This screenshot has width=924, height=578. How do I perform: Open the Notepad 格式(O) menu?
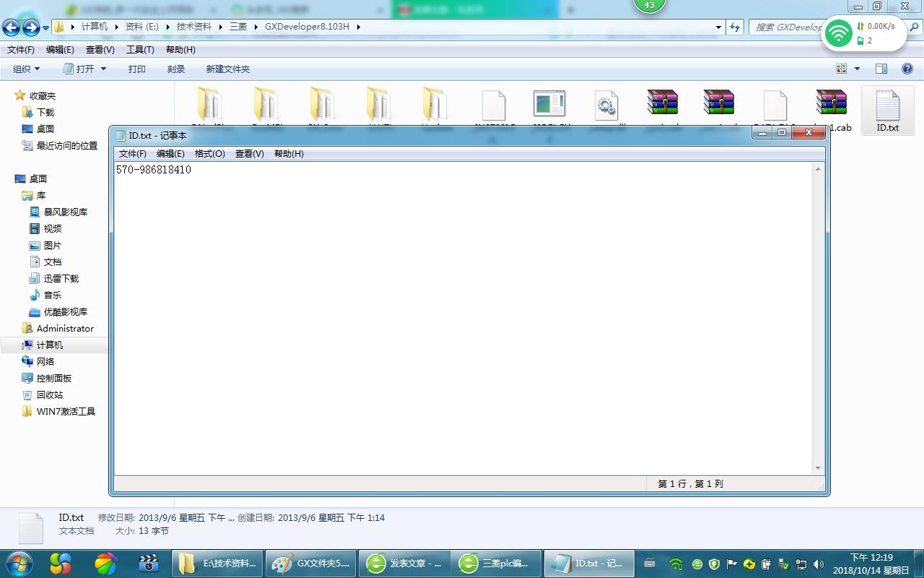click(x=209, y=154)
